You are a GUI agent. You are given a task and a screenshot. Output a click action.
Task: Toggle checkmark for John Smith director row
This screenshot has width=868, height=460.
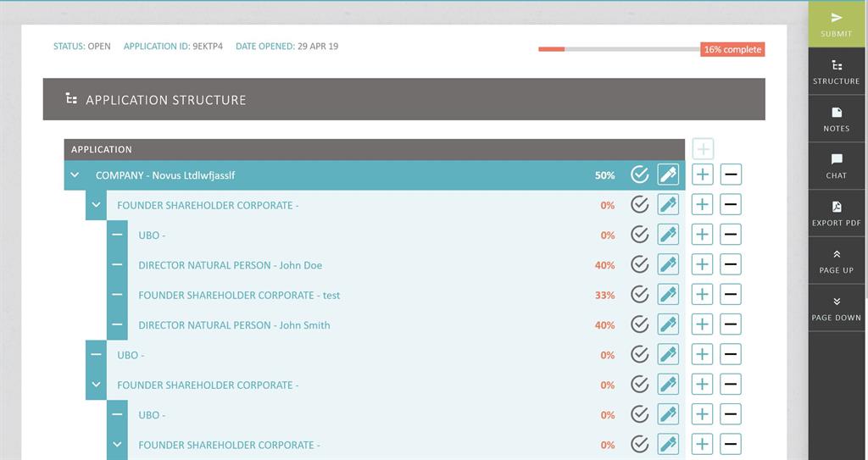click(x=640, y=325)
